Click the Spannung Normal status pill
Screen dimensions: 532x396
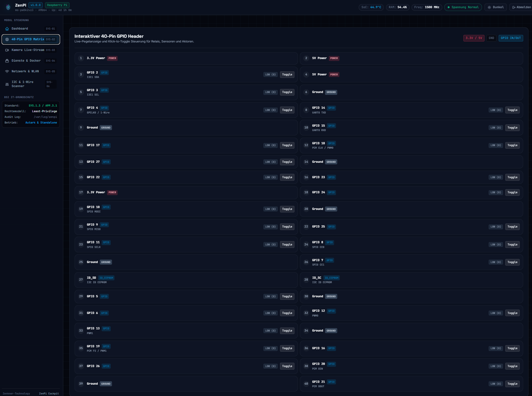[x=463, y=7]
